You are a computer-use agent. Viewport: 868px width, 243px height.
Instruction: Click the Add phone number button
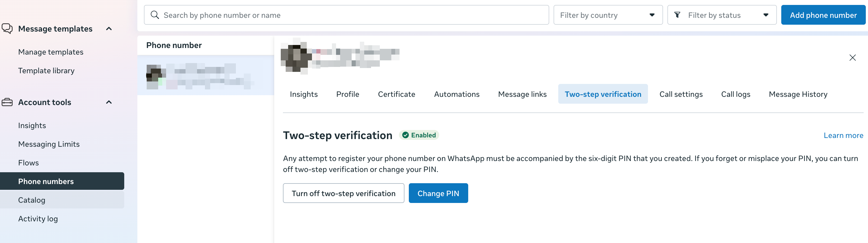tap(823, 15)
